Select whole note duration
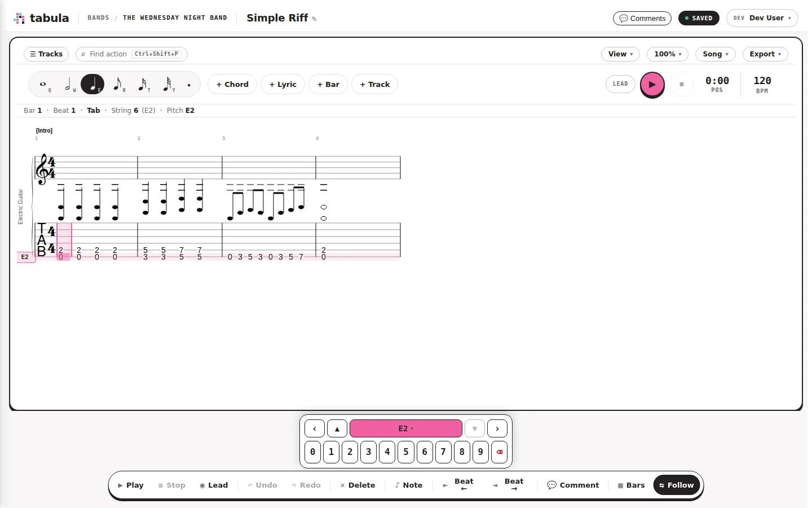 click(43, 85)
